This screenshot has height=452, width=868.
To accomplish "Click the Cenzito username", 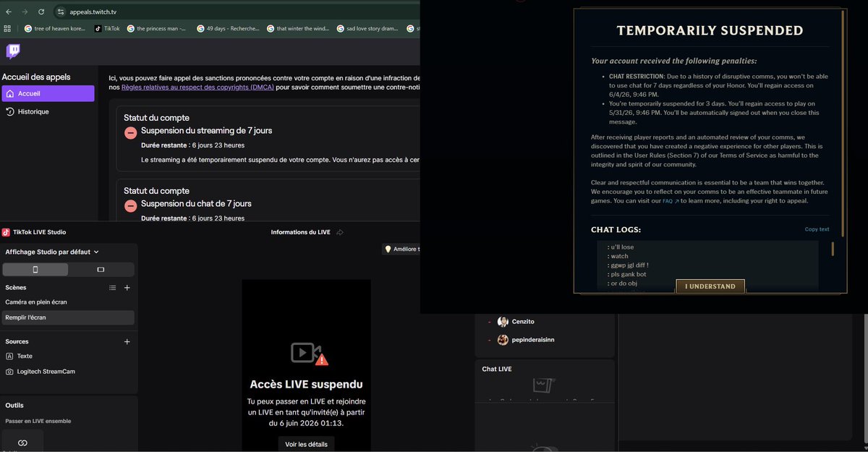I will point(523,321).
